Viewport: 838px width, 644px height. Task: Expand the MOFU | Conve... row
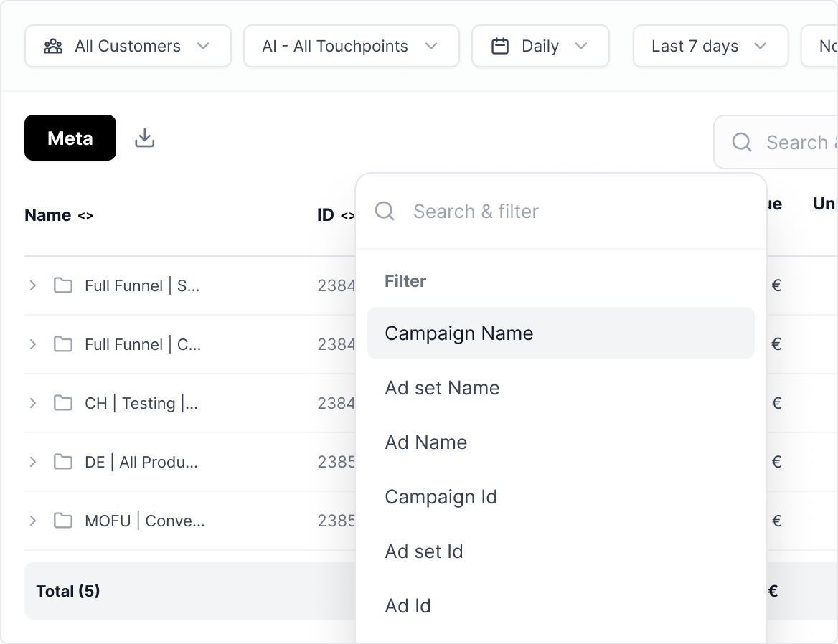[32, 521]
